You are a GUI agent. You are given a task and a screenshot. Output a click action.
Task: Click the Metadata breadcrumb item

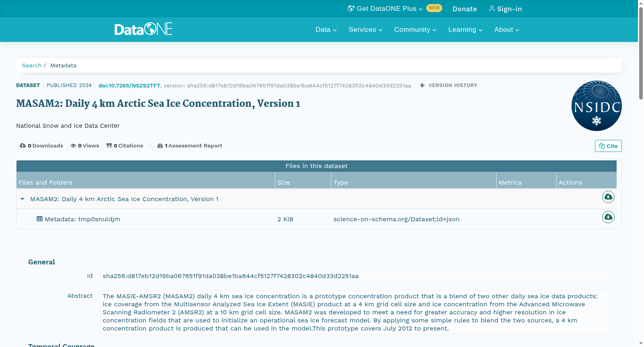[63, 65]
